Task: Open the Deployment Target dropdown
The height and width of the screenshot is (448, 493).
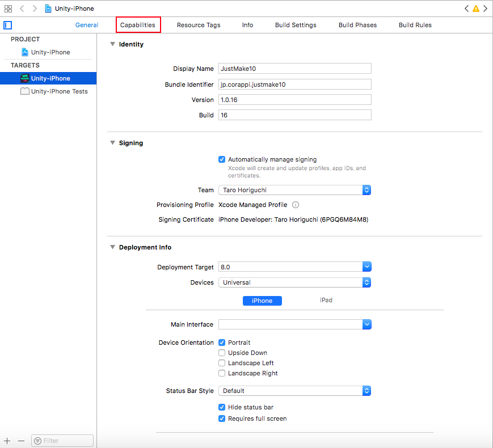Action: tap(366, 267)
